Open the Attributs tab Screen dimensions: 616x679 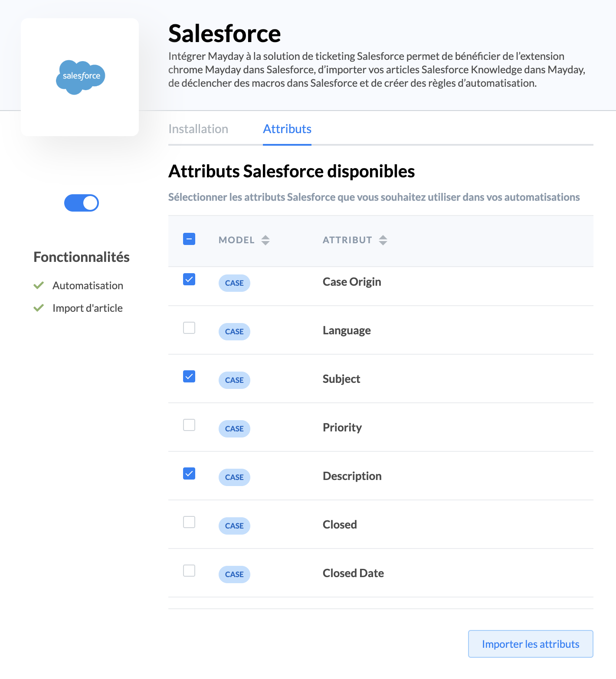click(287, 129)
